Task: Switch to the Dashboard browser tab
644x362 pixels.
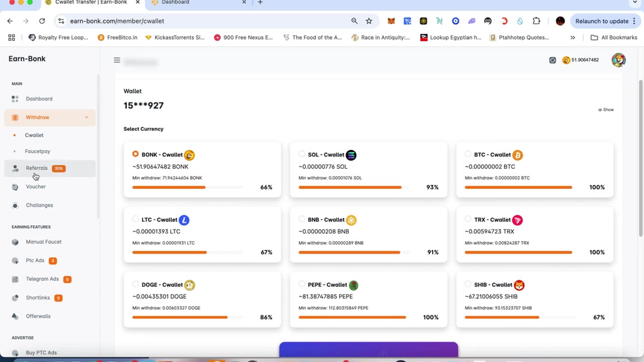Action: pos(197,3)
